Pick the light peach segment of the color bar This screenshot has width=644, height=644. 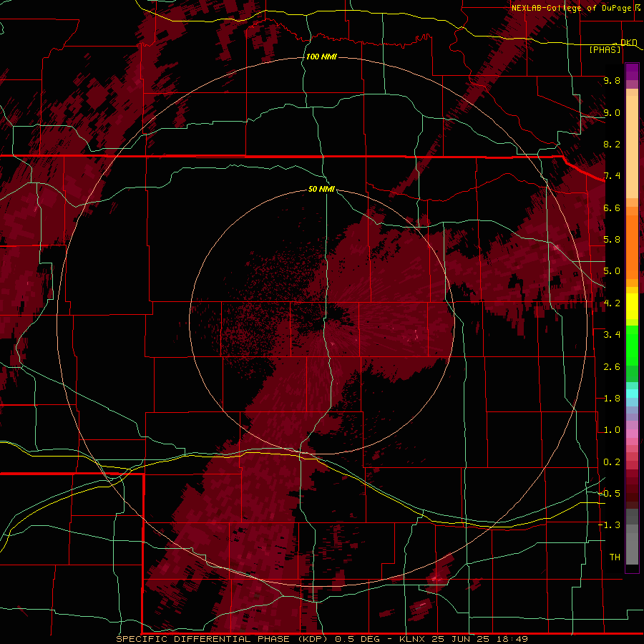[x=632, y=148]
